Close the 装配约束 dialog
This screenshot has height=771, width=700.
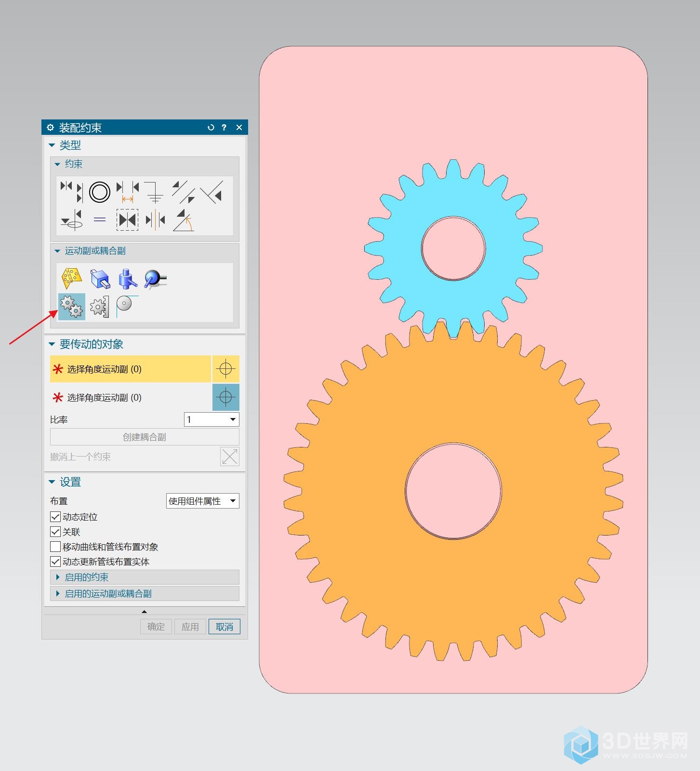point(239,128)
